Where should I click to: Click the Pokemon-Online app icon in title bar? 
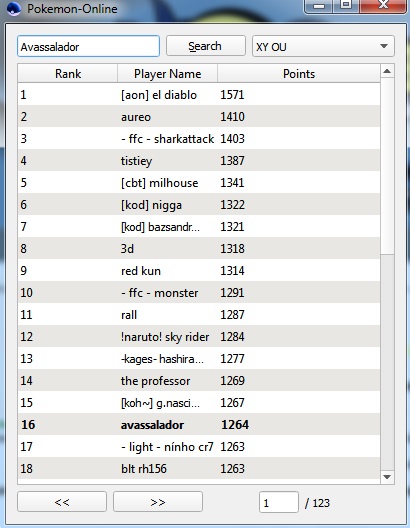[x=14, y=8]
